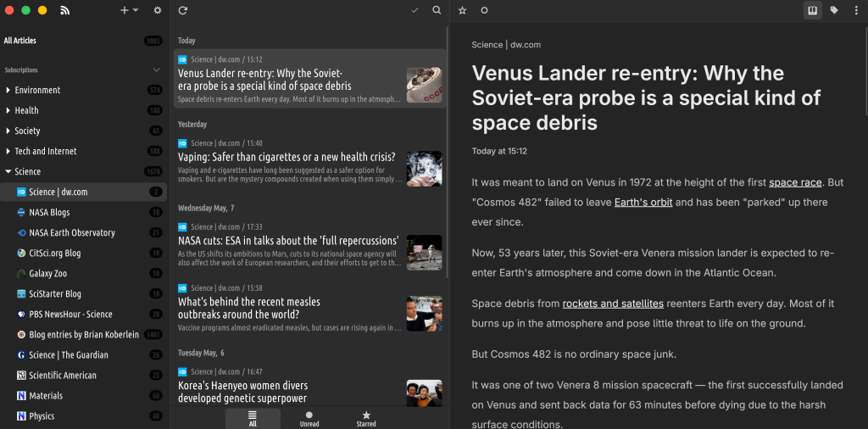Select All Articles in sidebar
Image resolution: width=868 pixels, height=429 pixels.
(x=83, y=41)
